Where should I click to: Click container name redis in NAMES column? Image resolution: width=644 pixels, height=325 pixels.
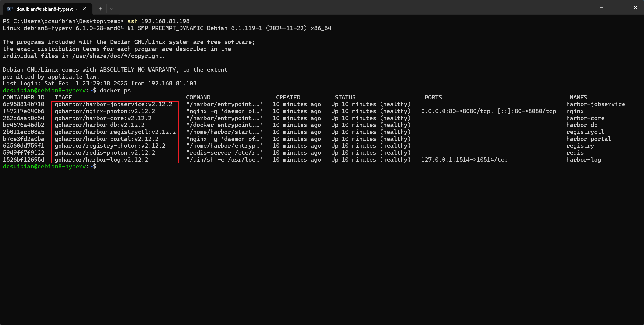575,153
